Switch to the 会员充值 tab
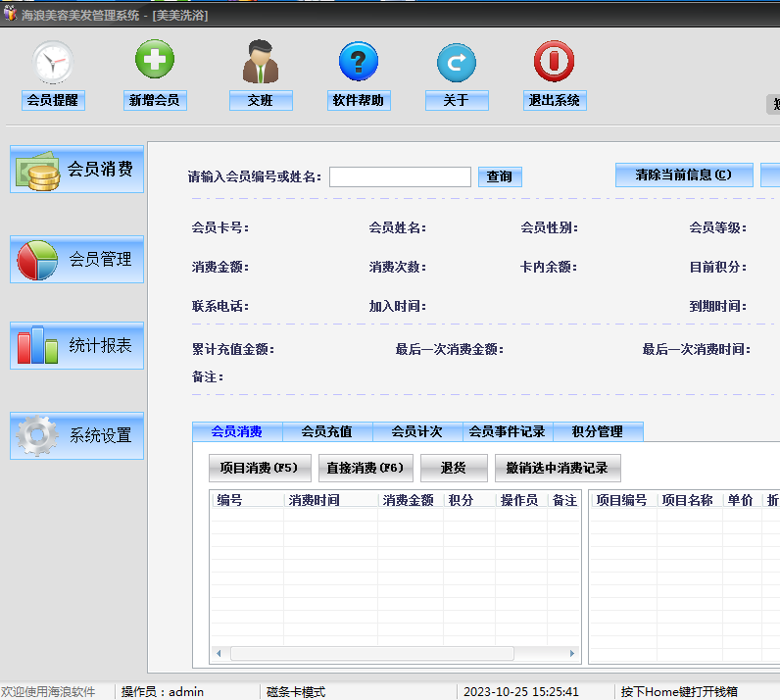 coord(327,431)
